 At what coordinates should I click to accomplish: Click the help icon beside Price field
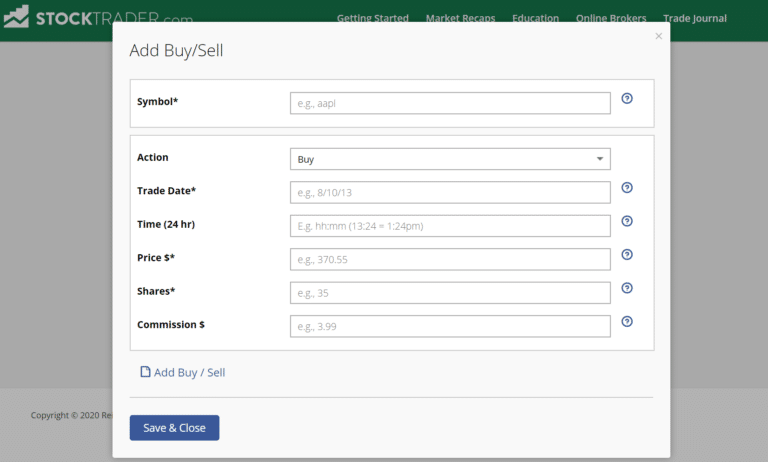(627, 255)
